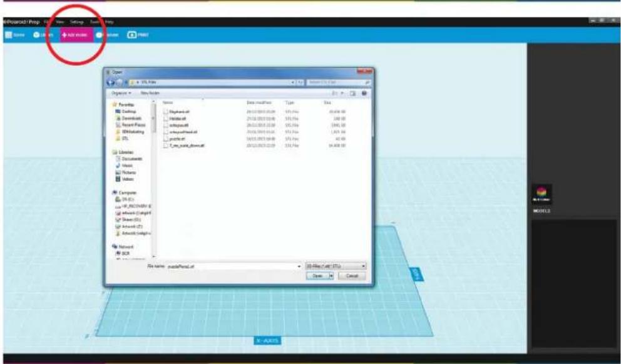
Task: Click the Print toolbar button
Action: 138,35
